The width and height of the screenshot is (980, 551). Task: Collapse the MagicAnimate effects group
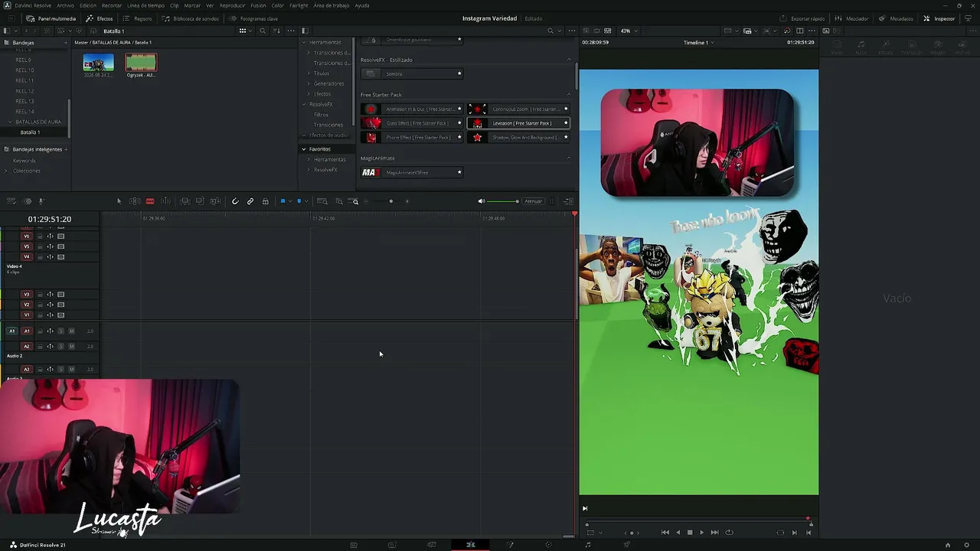pyautogui.click(x=568, y=158)
